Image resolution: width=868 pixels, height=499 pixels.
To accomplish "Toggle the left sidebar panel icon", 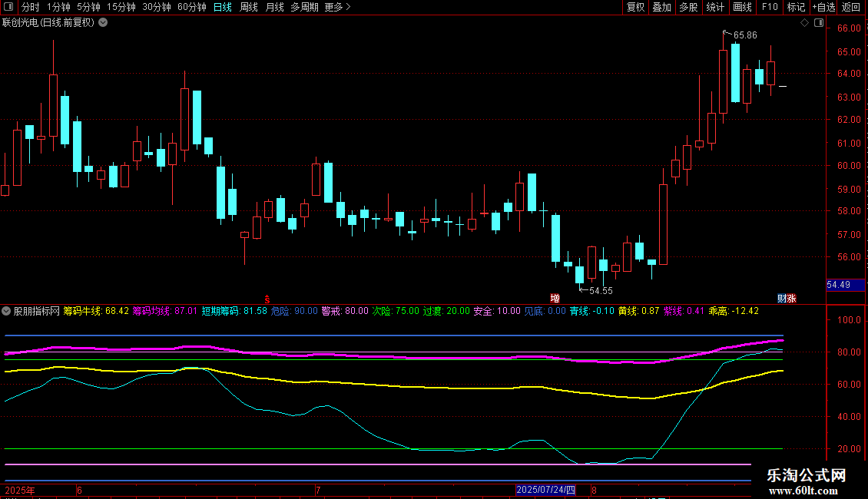I will (8, 7).
